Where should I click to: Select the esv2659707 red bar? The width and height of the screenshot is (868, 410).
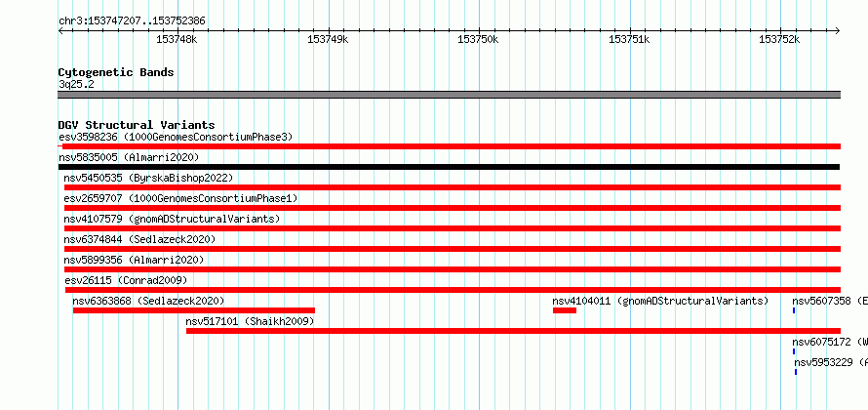pyautogui.click(x=453, y=208)
